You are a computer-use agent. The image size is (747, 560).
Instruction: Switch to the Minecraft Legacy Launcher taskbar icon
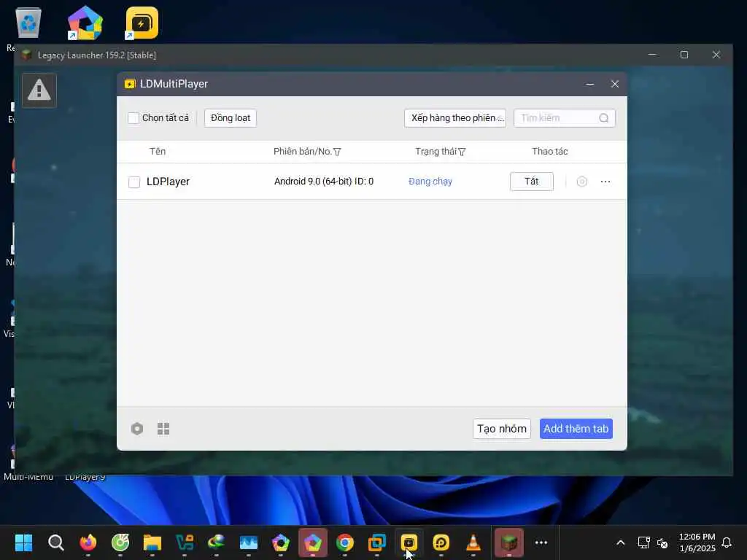click(509, 542)
